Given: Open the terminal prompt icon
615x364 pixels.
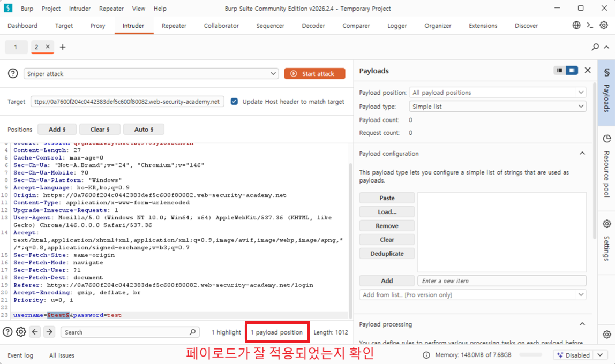Looking at the screenshot, I should coord(590,26).
